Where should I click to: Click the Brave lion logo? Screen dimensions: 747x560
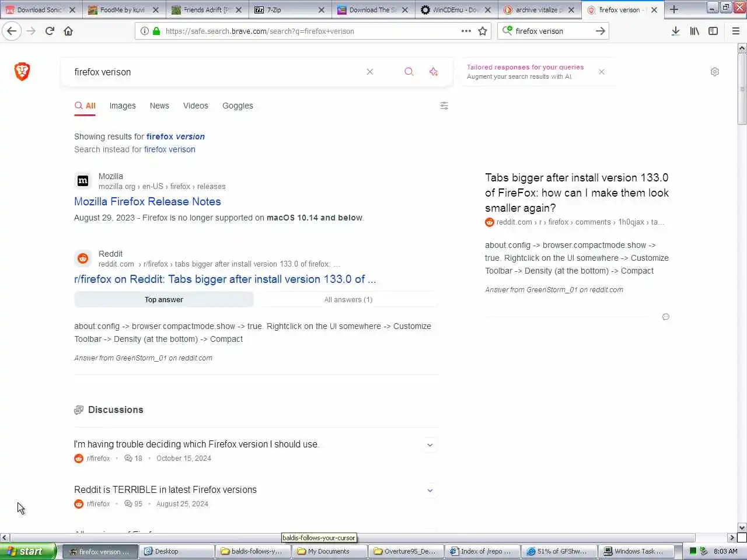[22, 71]
